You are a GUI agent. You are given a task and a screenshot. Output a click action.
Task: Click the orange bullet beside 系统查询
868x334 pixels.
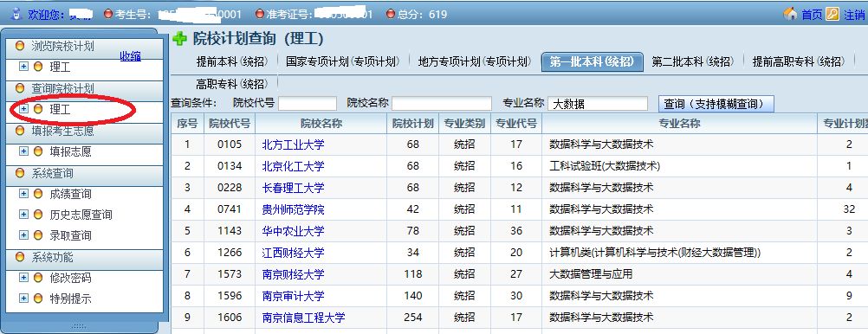pyautogui.click(x=20, y=174)
